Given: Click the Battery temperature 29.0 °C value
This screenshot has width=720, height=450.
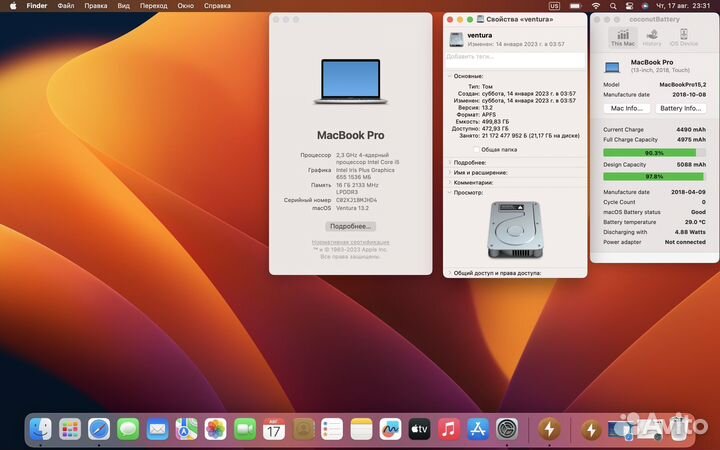Looking at the screenshot, I should [x=695, y=222].
